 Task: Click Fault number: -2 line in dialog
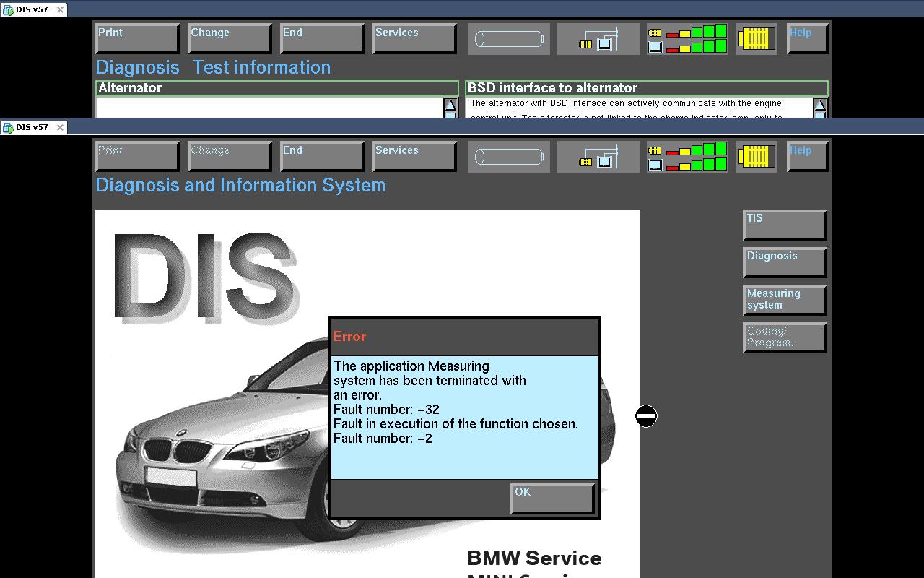point(383,439)
